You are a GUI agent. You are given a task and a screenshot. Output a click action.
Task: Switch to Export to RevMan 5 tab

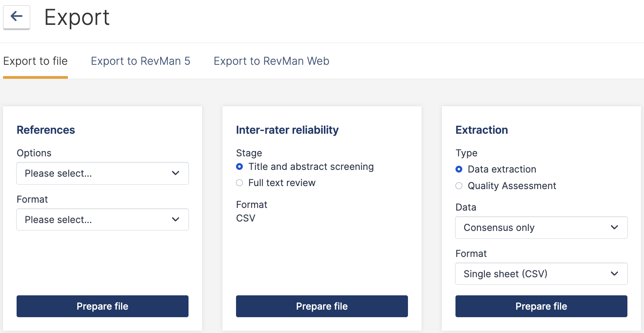[141, 61]
